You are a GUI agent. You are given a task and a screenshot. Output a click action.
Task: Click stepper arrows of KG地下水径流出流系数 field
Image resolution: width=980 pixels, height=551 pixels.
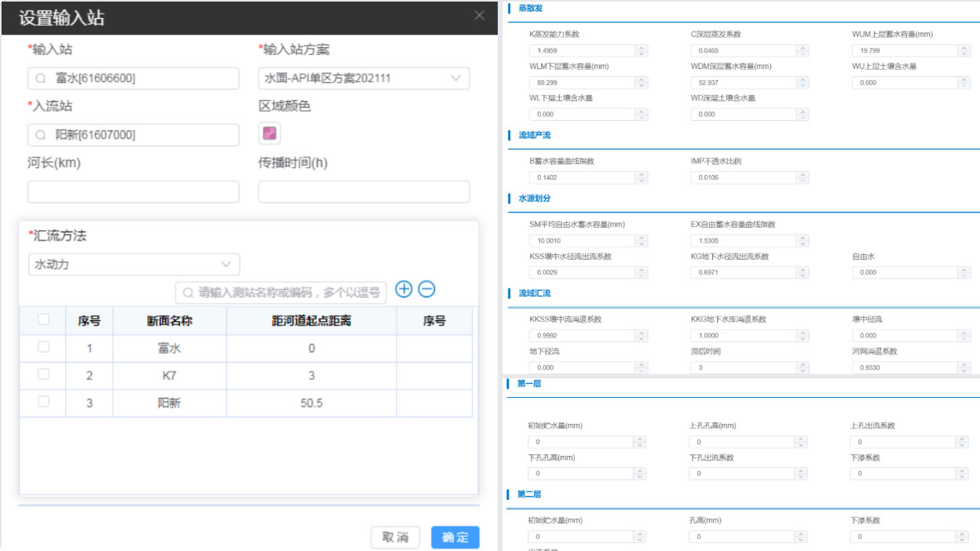(x=803, y=272)
